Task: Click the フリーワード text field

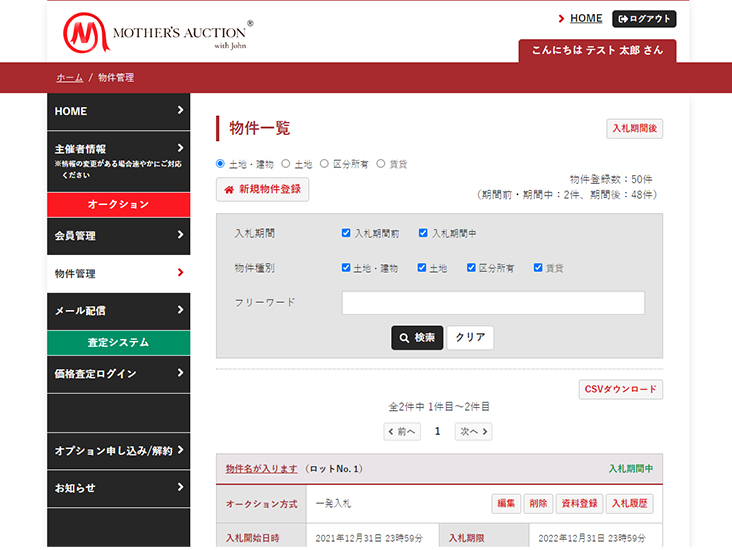Action: pyautogui.click(x=493, y=303)
